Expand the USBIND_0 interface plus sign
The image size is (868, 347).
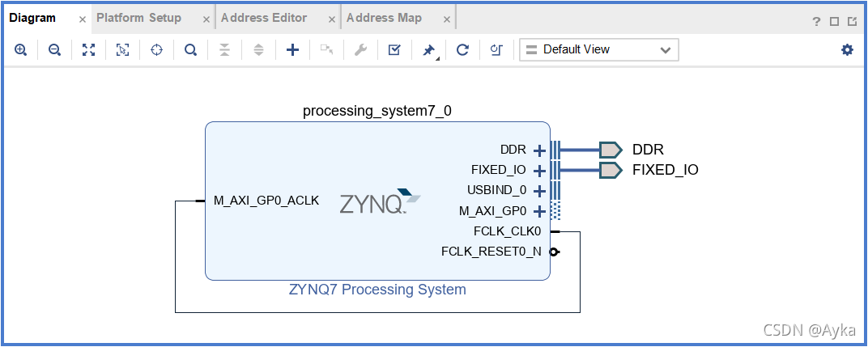click(539, 191)
